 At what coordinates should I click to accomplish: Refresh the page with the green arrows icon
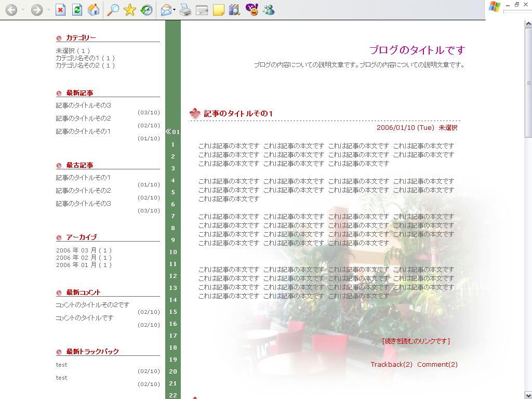coord(77,10)
